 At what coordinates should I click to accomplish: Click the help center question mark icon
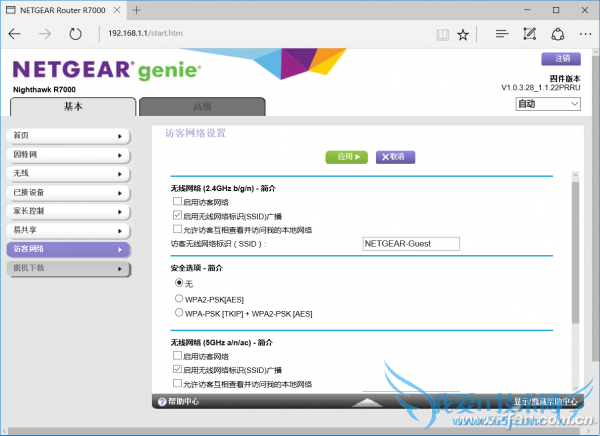tap(162, 402)
